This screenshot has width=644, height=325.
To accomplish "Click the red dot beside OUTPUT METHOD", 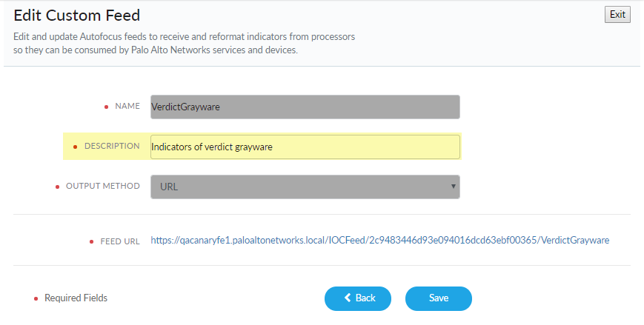I will 58,187.
